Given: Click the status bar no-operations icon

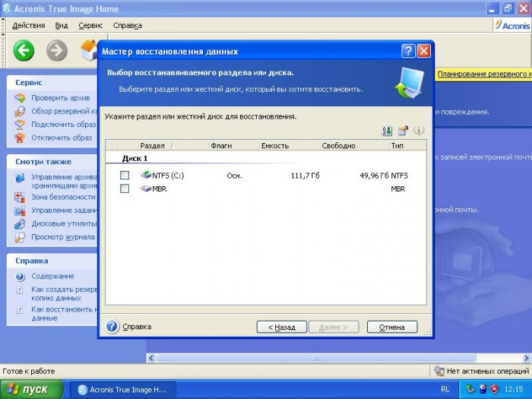Looking at the screenshot, I should [x=439, y=371].
